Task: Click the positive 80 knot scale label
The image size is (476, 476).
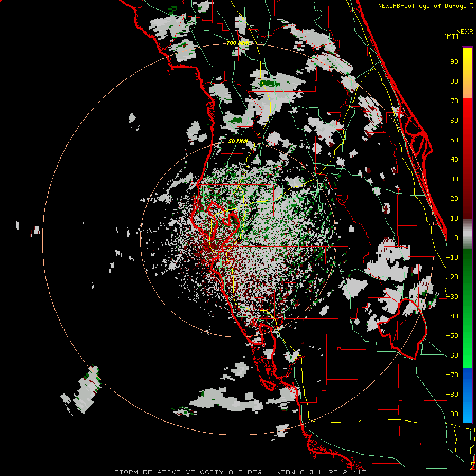Action: click(454, 81)
